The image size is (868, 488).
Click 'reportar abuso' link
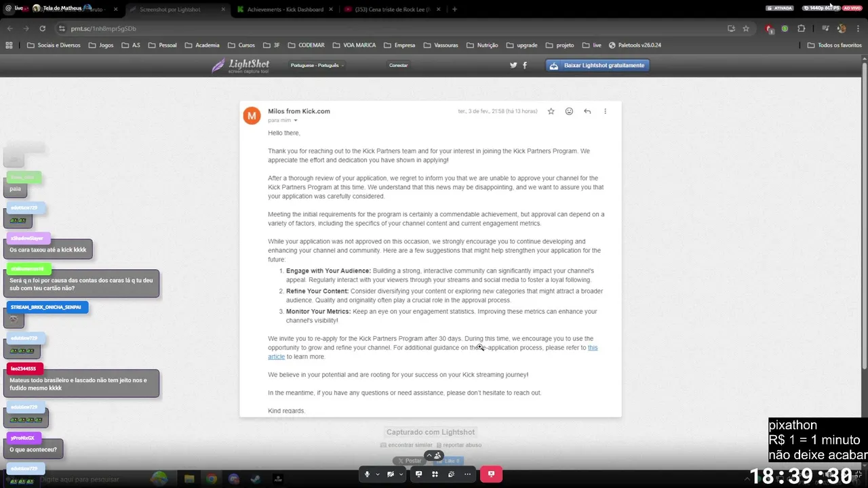(x=459, y=445)
